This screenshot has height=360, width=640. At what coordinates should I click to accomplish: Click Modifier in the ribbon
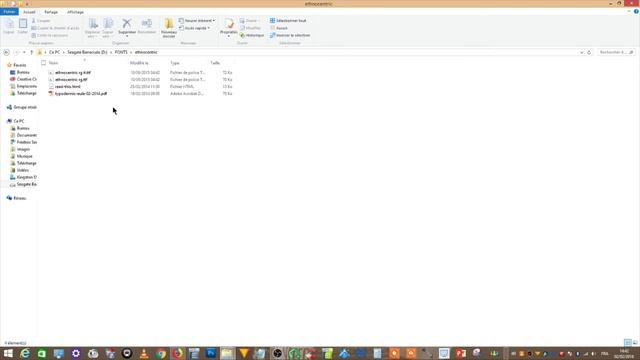(x=250, y=28)
